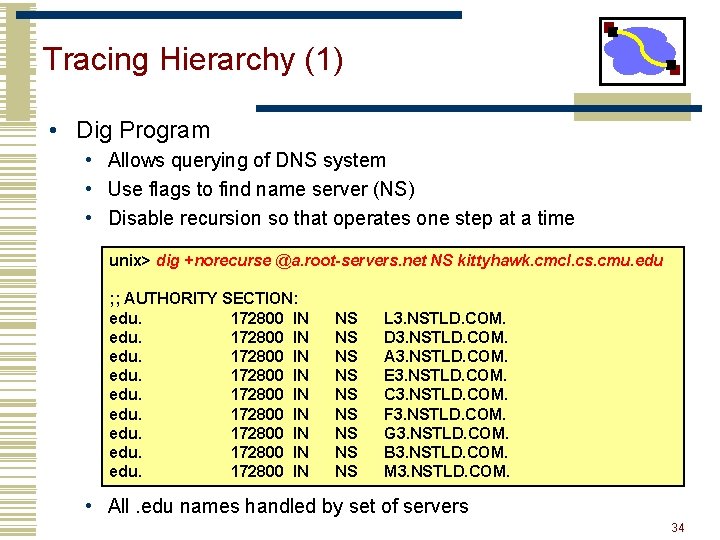
Task: Click "Allows querying of DNS system" line
Action: (247, 161)
